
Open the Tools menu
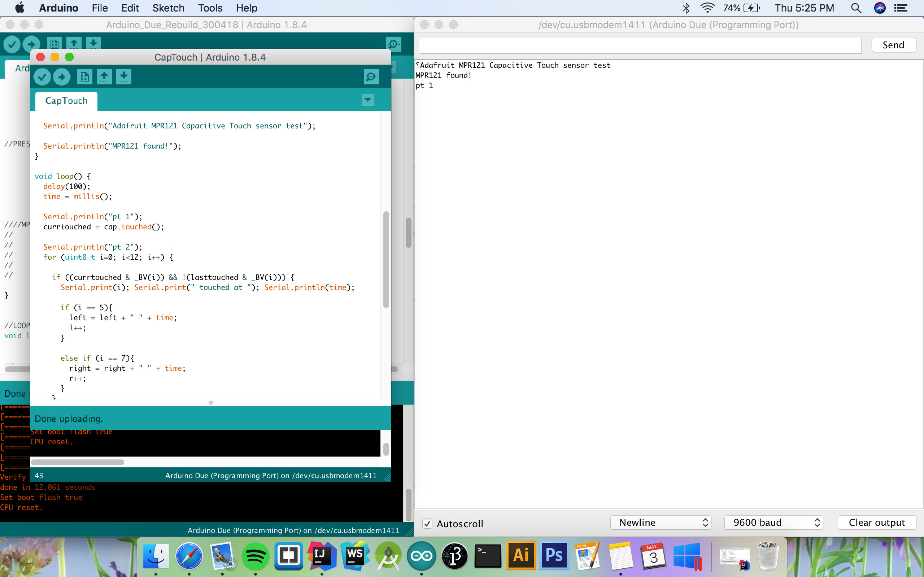[210, 8]
